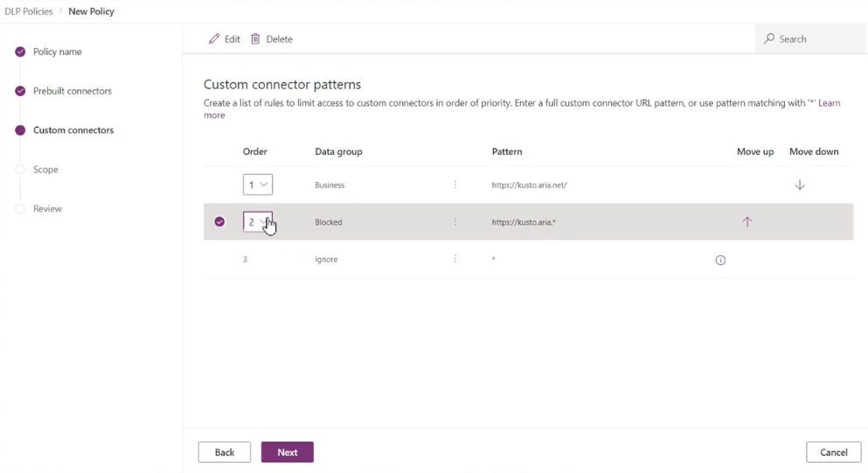Click the Next button
The image size is (868, 473).
click(x=288, y=452)
